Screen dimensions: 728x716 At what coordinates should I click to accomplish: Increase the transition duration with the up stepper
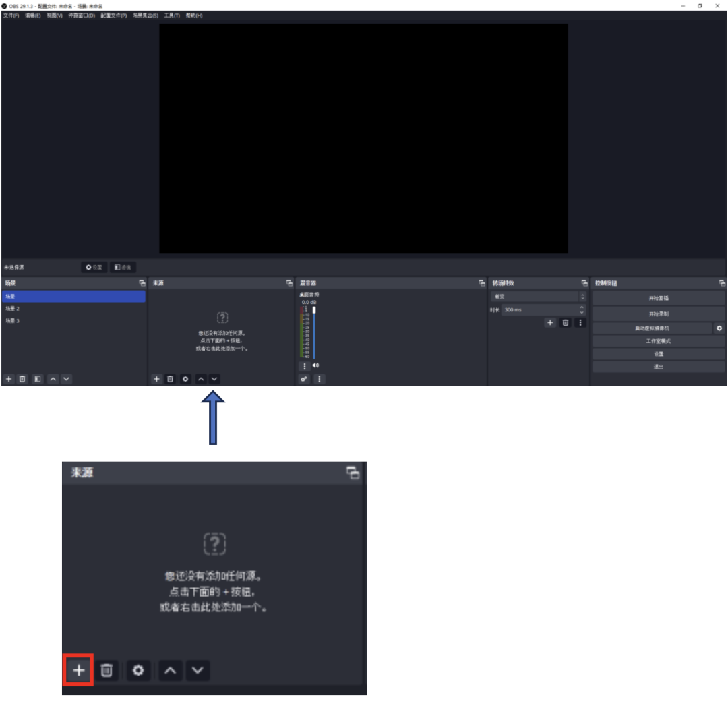pos(582,307)
